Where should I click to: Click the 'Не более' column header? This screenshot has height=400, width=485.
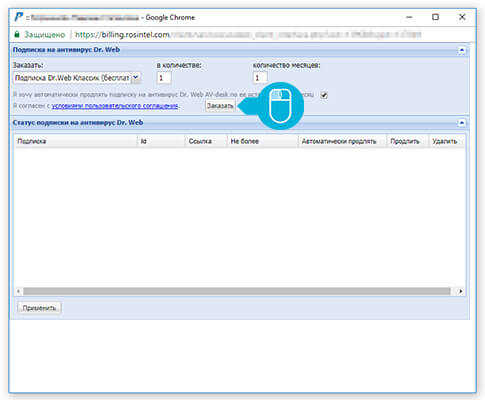click(x=262, y=141)
